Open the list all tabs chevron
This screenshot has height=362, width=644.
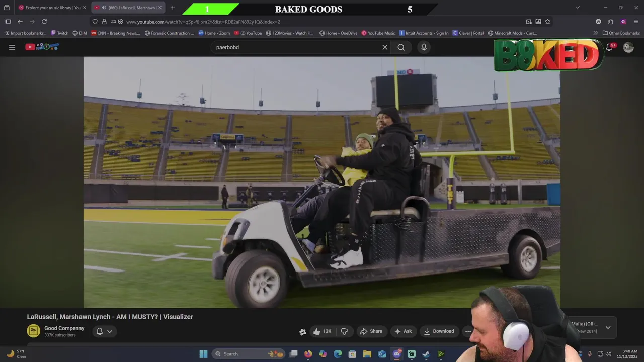click(578, 8)
